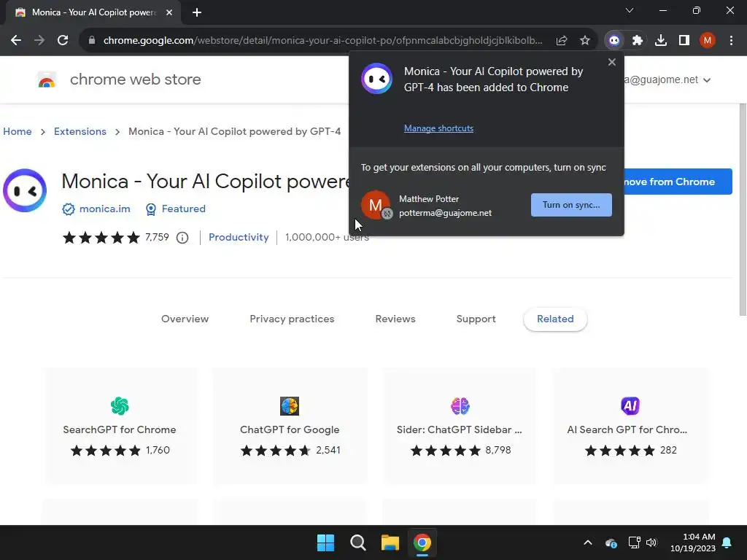The image size is (747, 560).
Task: Open the network icon in system tray
Action: (x=634, y=542)
